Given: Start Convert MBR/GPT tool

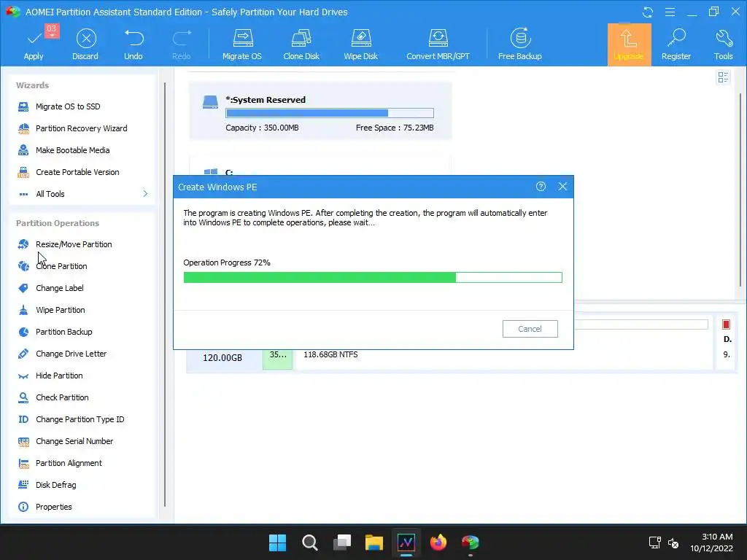Looking at the screenshot, I should (438, 44).
